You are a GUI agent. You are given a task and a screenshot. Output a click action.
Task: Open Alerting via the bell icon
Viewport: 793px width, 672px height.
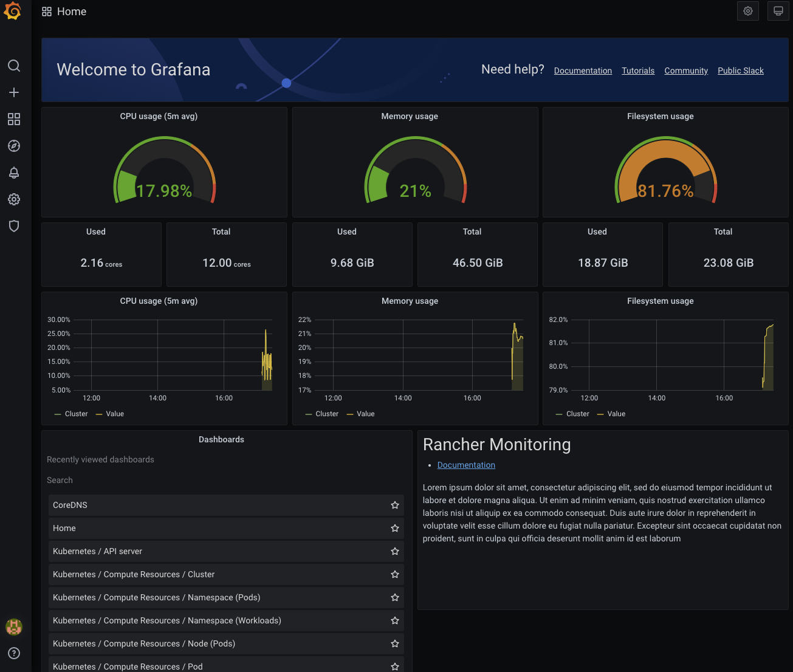(14, 173)
